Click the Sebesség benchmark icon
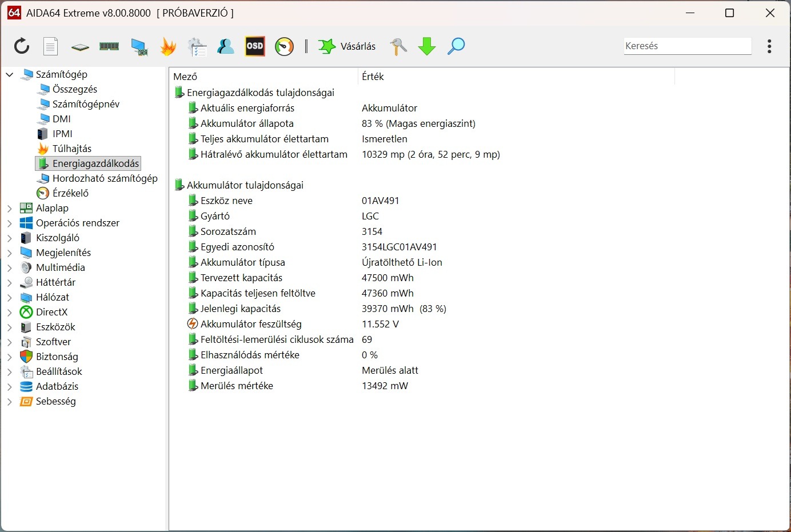Image resolution: width=791 pixels, height=532 pixels. click(26, 401)
